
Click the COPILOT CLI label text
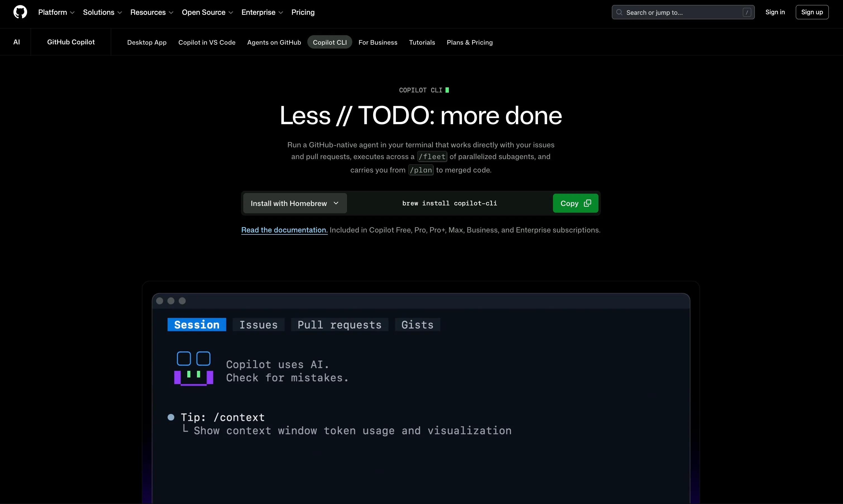coord(420,90)
